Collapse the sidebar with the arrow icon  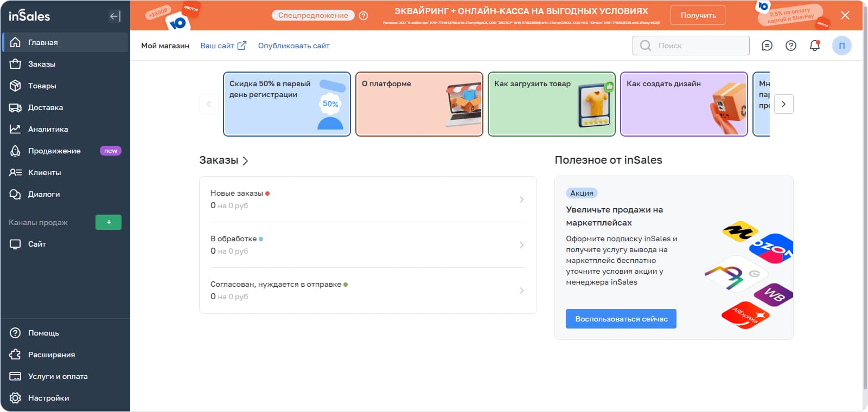coord(114,16)
